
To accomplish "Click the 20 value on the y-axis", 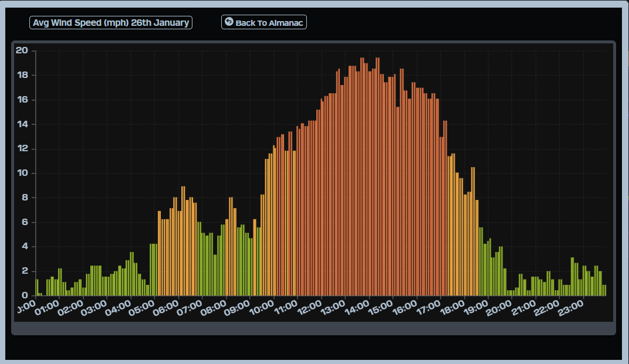I will pyautogui.click(x=22, y=50).
